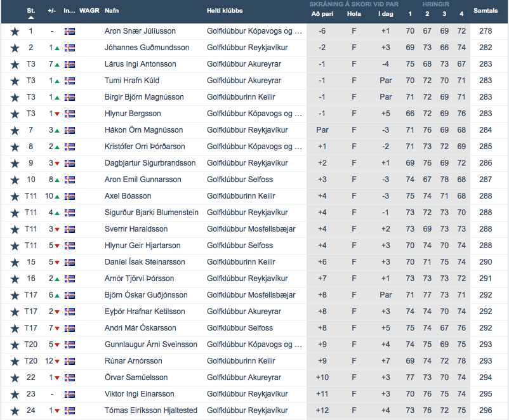The width and height of the screenshot is (509, 420).
Task: Click +10 score of Örvar Samúelsson
Action: point(322,377)
